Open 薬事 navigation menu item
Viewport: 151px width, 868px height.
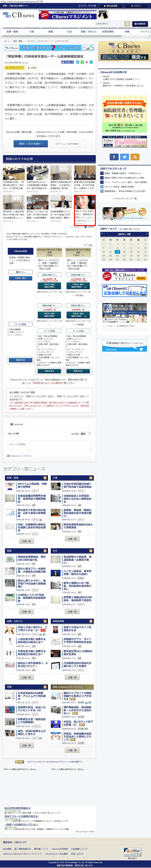(50, 32)
